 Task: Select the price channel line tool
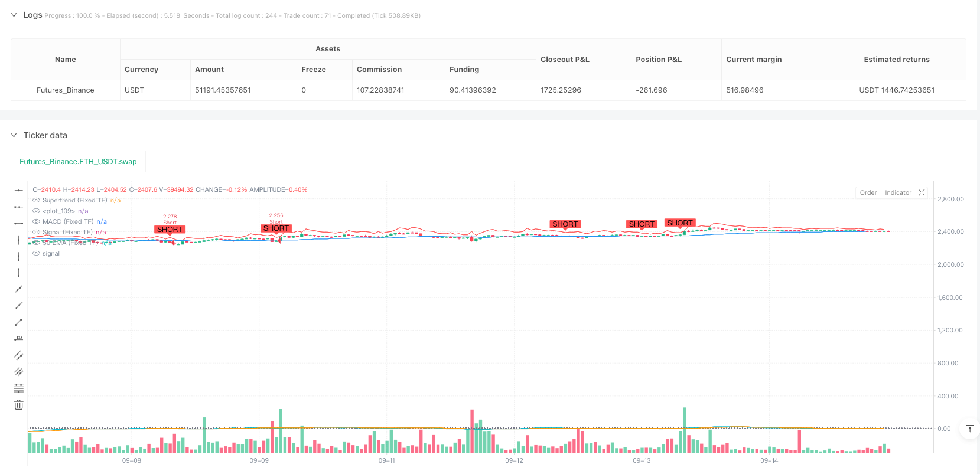pos(19,355)
